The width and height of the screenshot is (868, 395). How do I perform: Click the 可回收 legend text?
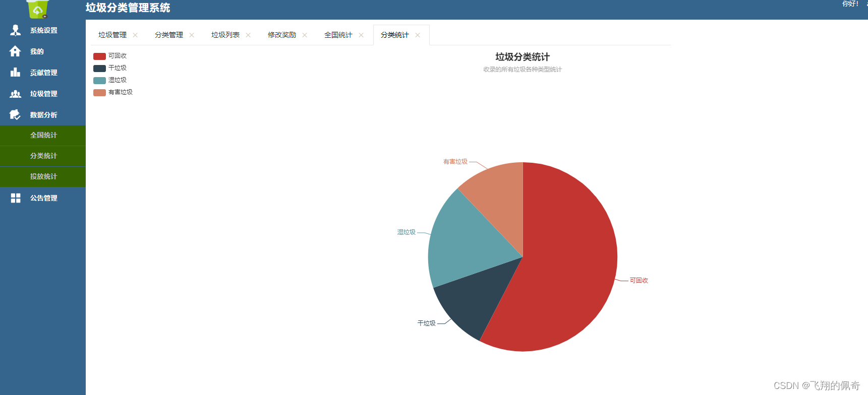click(x=118, y=56)
